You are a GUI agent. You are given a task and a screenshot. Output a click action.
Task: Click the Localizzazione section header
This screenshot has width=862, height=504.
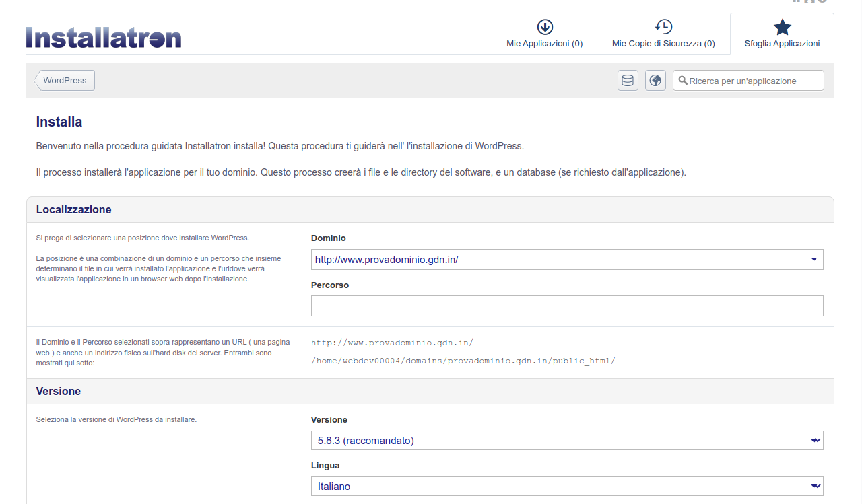click(430, 210)
